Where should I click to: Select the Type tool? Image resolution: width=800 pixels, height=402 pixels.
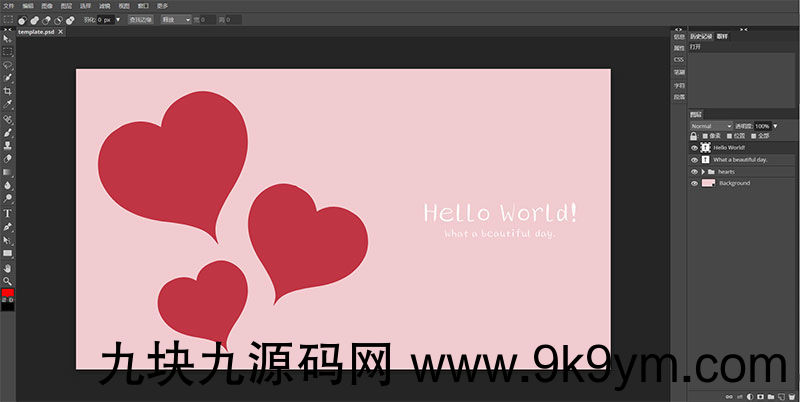click(x=7, y=213)
